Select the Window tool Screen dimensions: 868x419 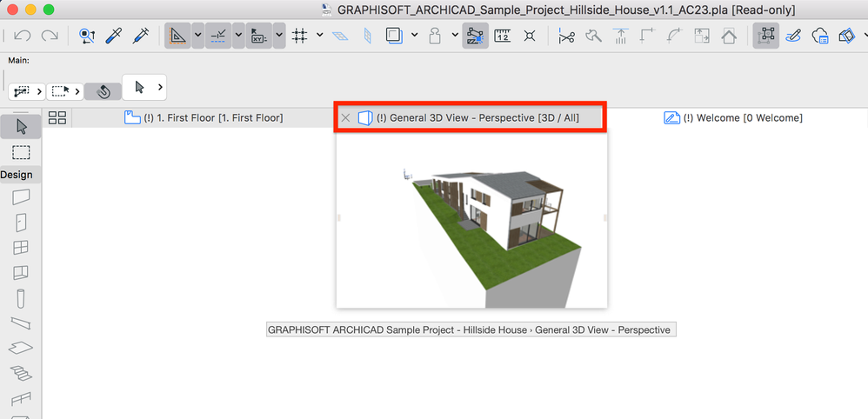pyautogui.click(x=21, y=248)
